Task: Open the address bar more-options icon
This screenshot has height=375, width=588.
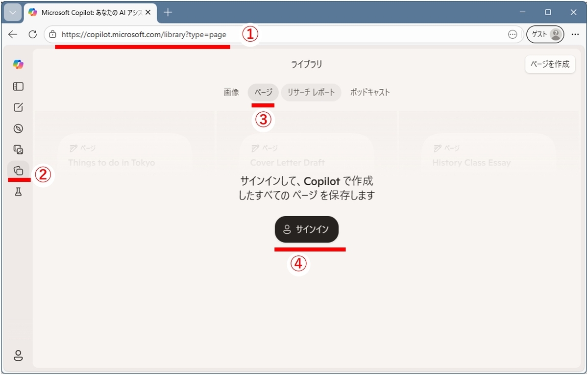Action: (x=513, y=34)
